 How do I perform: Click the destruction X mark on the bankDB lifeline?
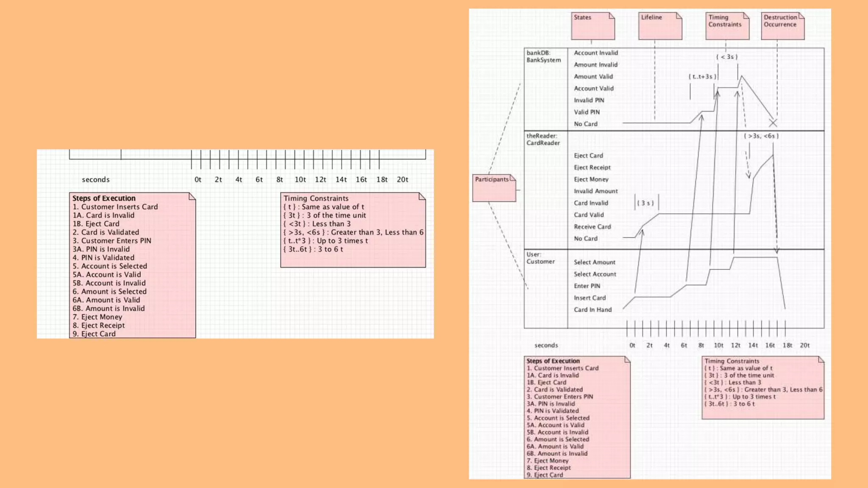pyautogui.click(x=773, y=123)
